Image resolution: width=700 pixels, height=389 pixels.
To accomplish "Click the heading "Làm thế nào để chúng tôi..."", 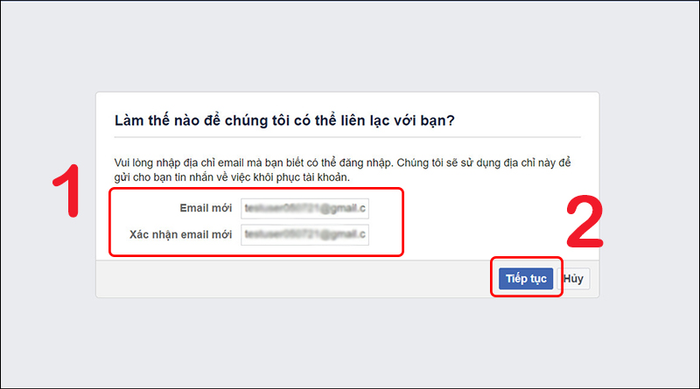I will (x=284, y=121).
